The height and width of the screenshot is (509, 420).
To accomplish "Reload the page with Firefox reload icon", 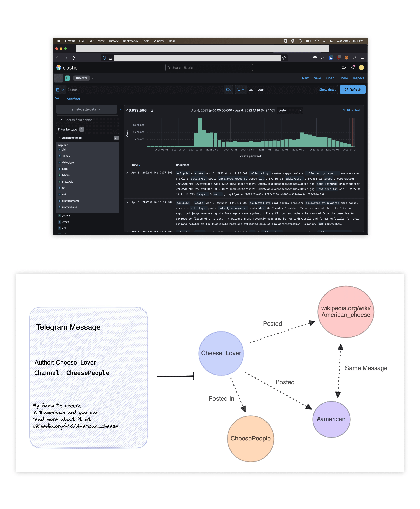I will 73,58.
